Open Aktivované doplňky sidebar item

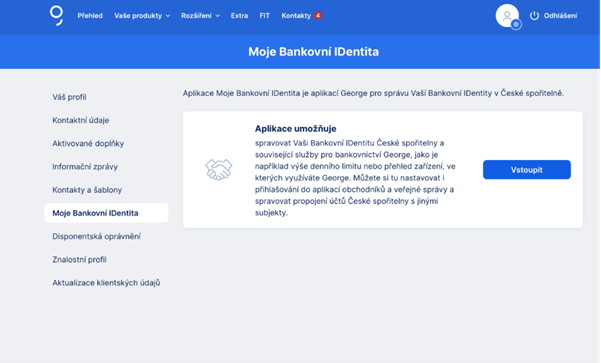(x=88, y=143)
